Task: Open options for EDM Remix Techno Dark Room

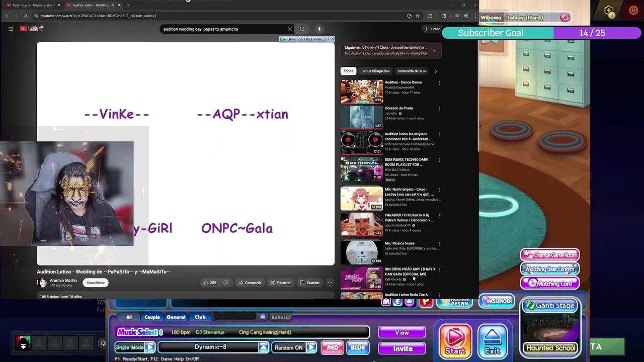Action: (x=440, y=160)
